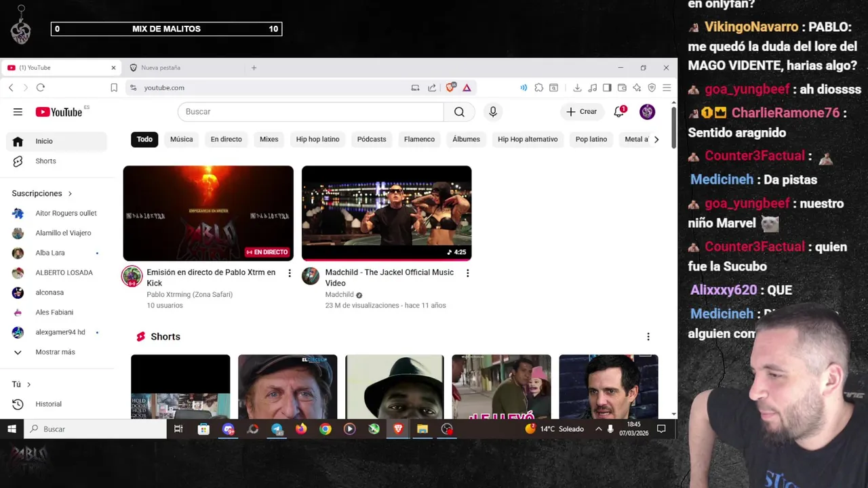Open the Brave wallet icon
868x488 pixels.
point(622,87)
